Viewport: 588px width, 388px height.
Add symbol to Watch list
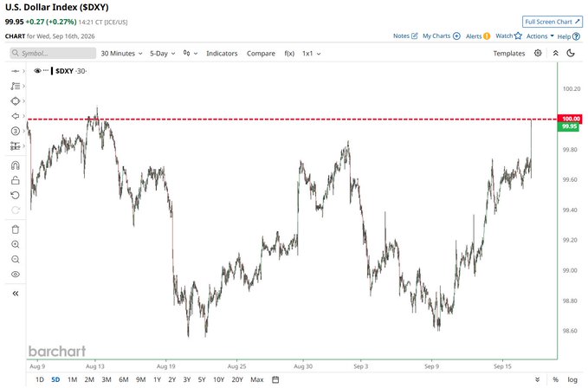[x=508, y=36]
